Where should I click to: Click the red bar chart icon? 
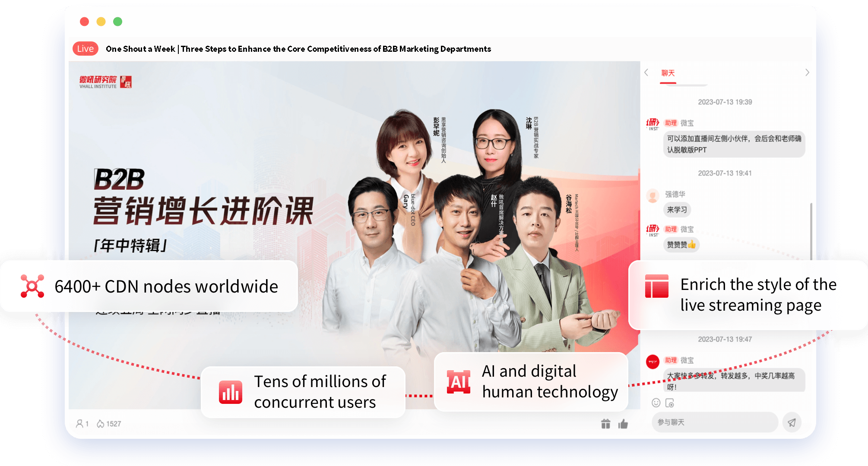pos(231,392)
